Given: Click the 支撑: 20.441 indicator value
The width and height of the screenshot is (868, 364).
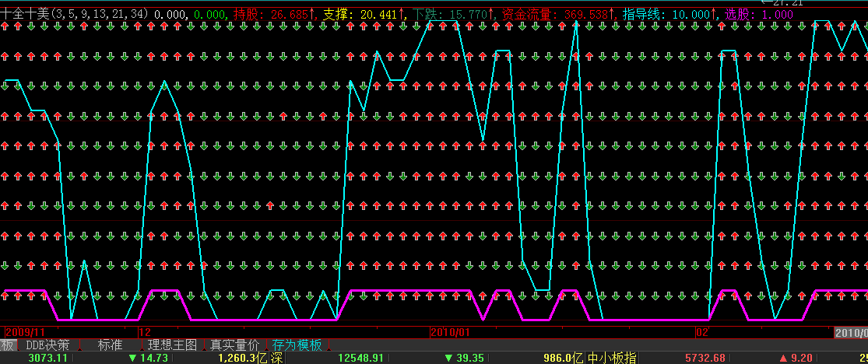Looking at the screenshot, I should pos(363,14).
